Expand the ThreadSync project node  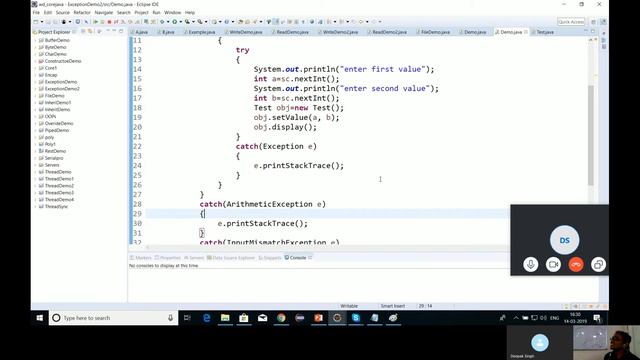(x=35, y=207)
